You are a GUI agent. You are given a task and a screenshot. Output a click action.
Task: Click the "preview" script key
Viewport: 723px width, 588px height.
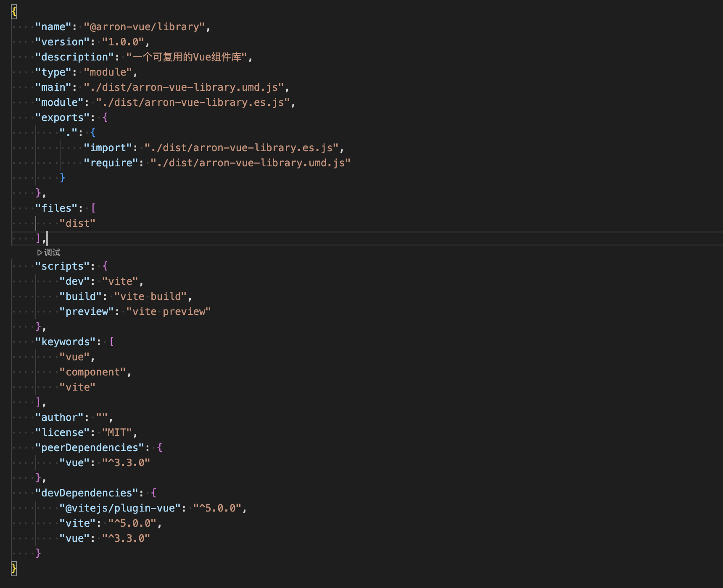click(x=87, y=312)
